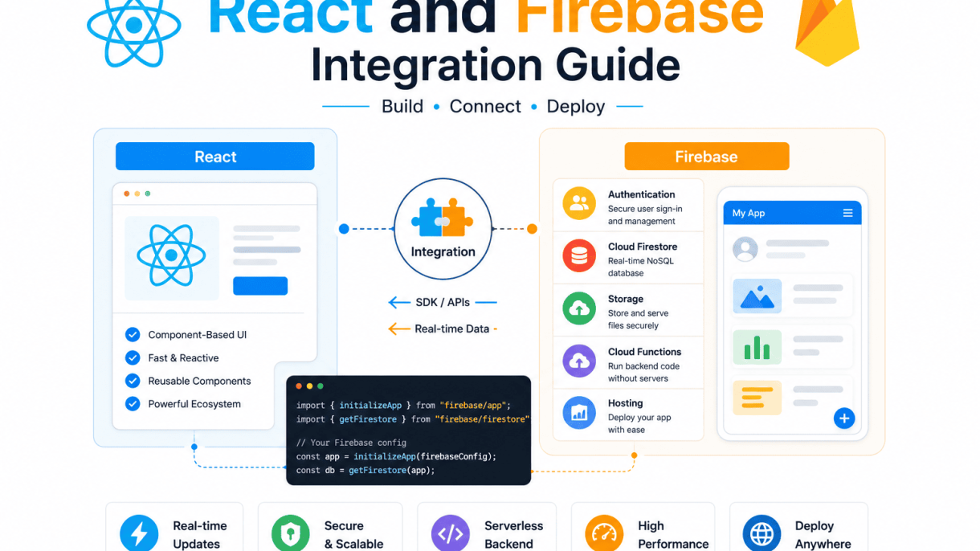The height and width of the screenshot is (551, 980).
Task: Click the Secure & Scalable shield icon
Action: pyautogui.click(x=291, y=534)
